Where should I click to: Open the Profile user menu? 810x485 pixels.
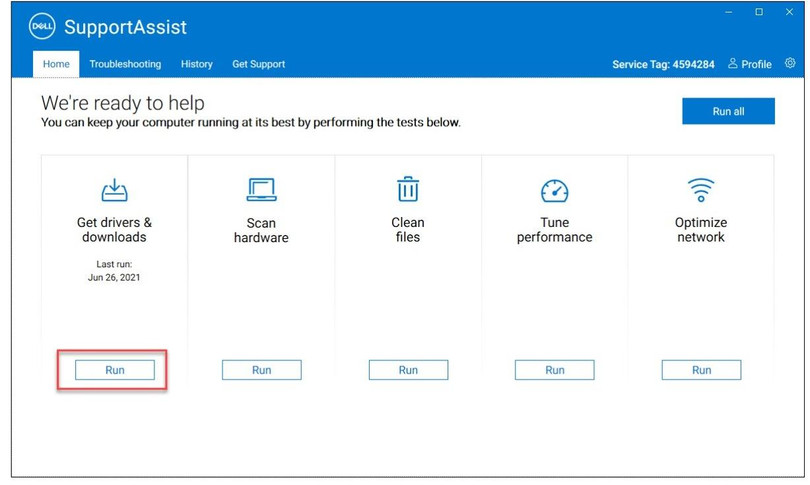point(749,64)
